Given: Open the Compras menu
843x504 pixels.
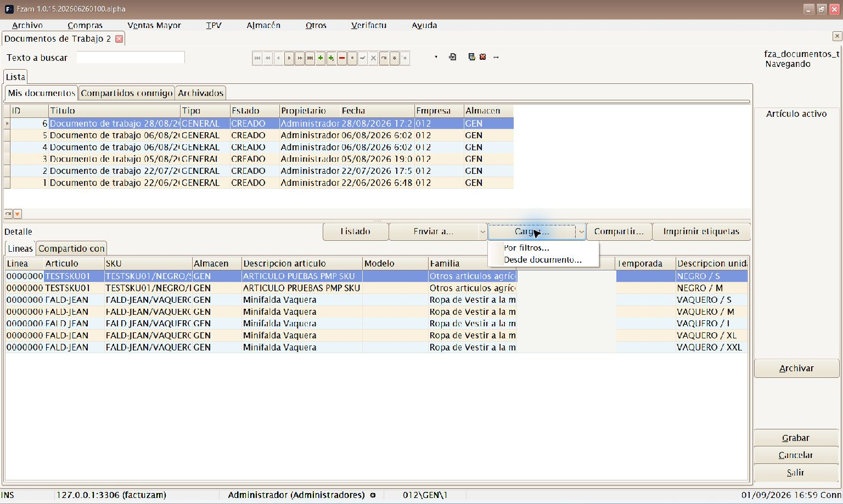Looking at the screenshot, I should (85, 25).
